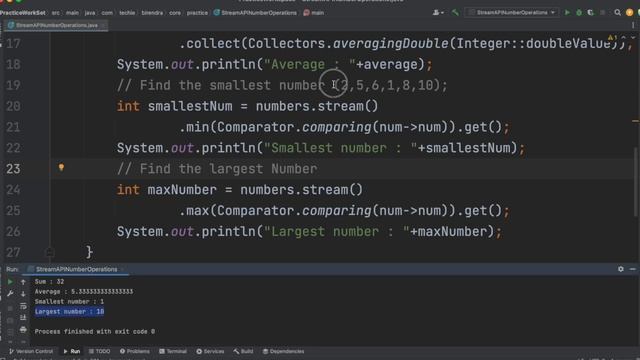Image resolution: width=640 pixels, height=360 pixels.
Task: Open the orange IDE updates icon
Action: point(630,13)
